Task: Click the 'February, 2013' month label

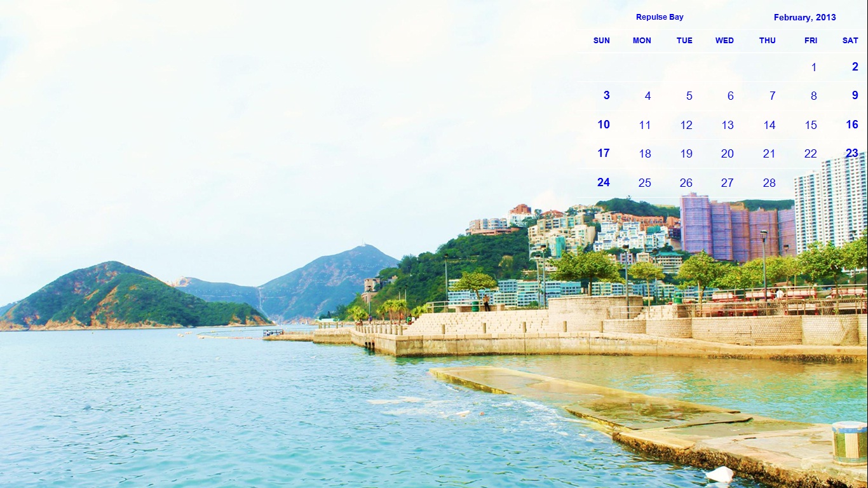Action: coord(804,17)
